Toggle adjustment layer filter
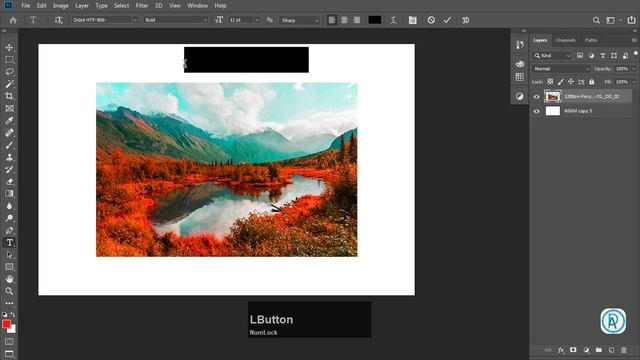Viewport: 640px width, 360px height. (x=591, y=56)
